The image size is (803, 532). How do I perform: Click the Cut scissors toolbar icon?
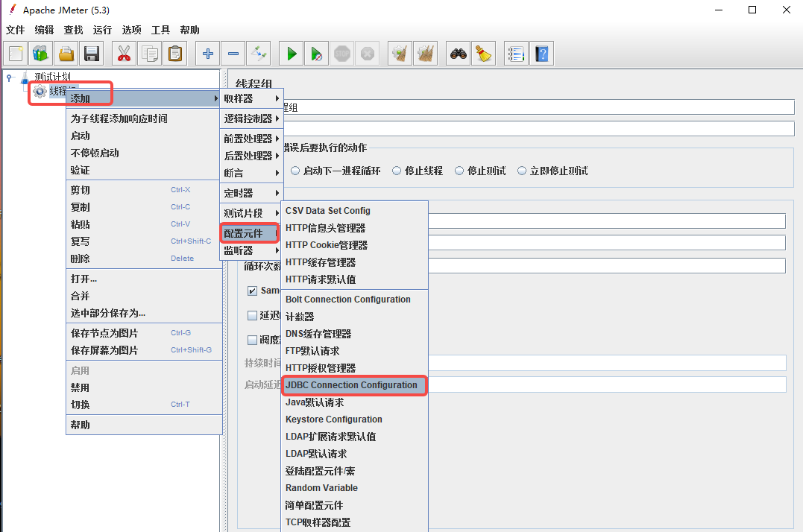(x=124, y=54)
